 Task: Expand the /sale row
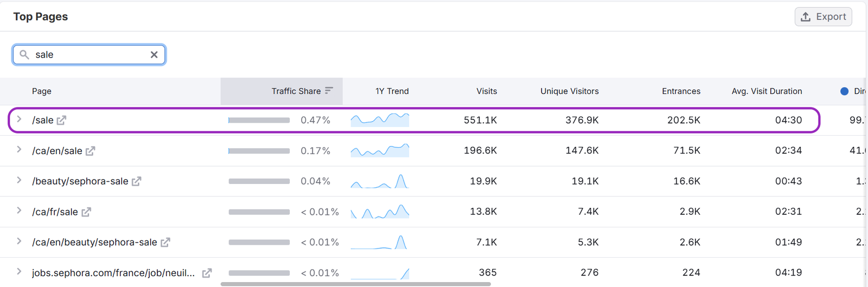[19, 119]
